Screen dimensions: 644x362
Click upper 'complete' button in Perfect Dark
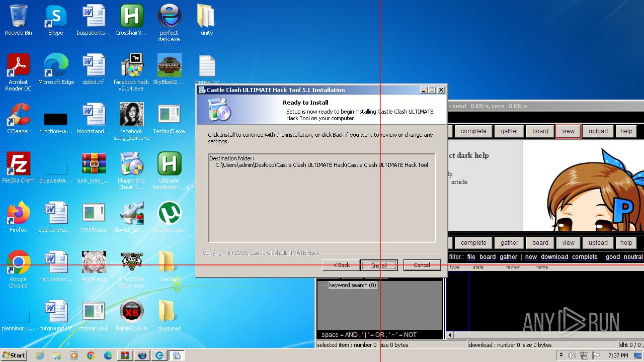coord(473,131)
